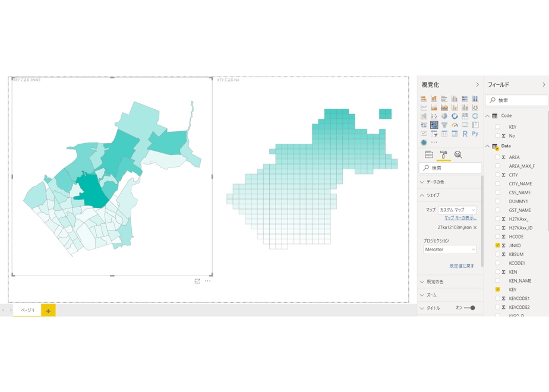Turn off the タイトル toggle switch
The image size is (549, 392).
pos(469,308)
